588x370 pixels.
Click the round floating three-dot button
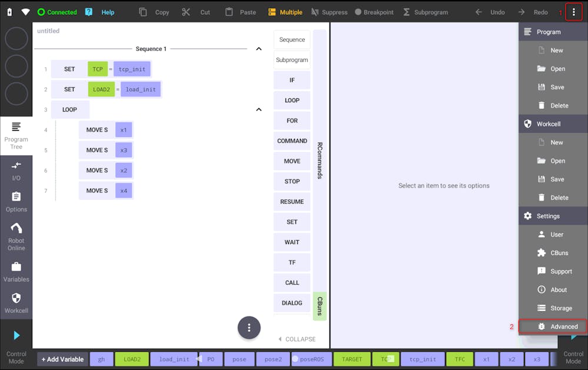[x=249, y=328]
